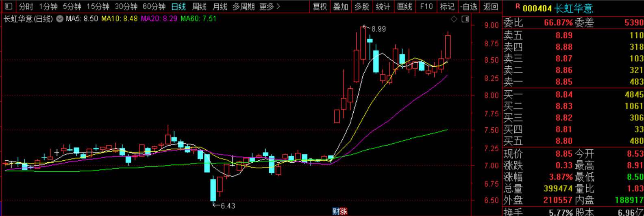The image size is (644, 216).
Task: Open the 复权 adjustment menu
Action: click(x=320, y=7)
